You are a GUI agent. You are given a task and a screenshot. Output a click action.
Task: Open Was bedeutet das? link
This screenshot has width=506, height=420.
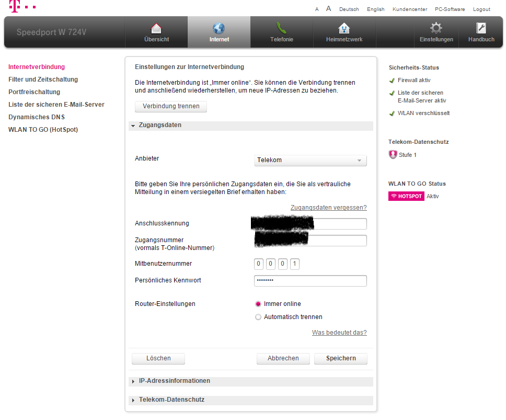pyautogui.click(x=339, y=333)
